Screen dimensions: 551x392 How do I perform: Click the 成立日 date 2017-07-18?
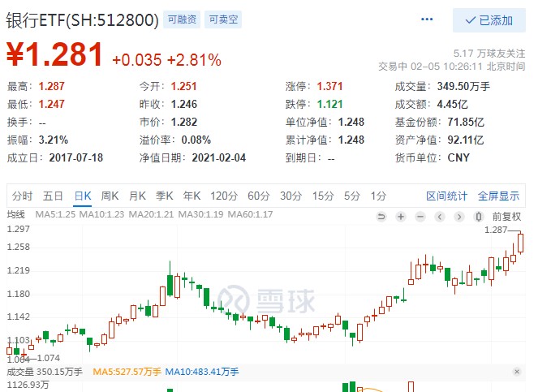pos(76,157)
